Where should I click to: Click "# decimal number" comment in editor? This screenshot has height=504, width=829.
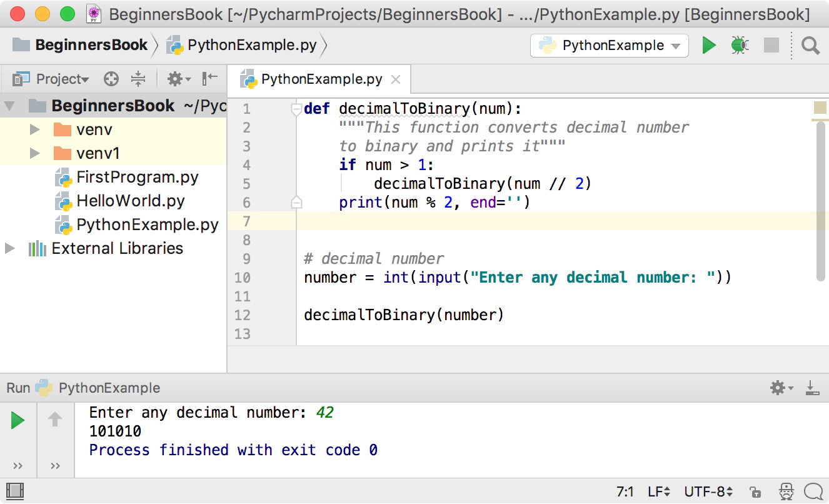[374, 259]
